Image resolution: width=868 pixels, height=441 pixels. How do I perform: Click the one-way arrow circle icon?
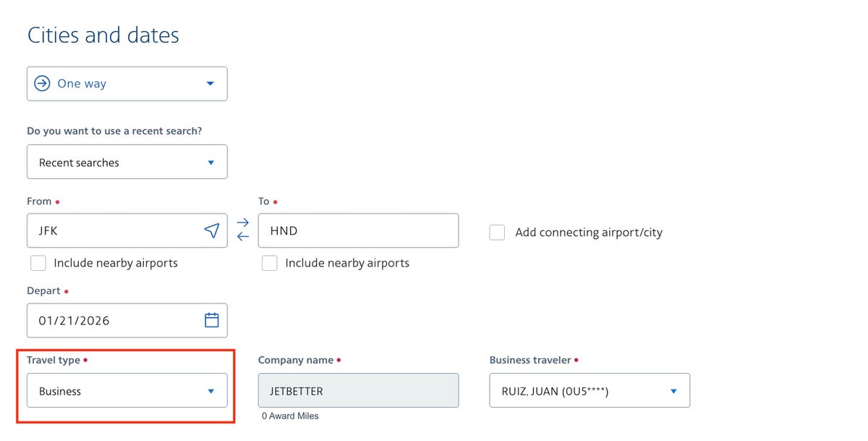43,84
